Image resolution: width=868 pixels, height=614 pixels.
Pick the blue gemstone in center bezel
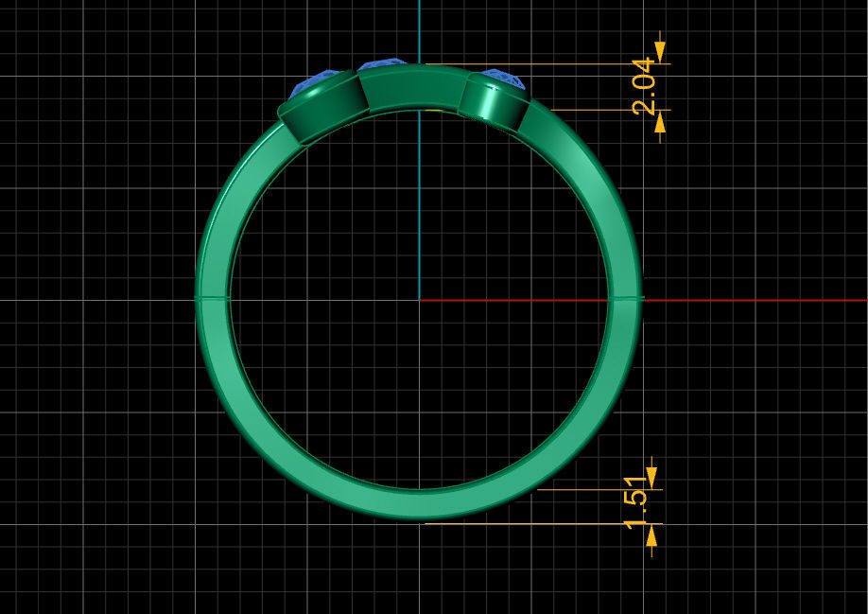click(382, 63)
